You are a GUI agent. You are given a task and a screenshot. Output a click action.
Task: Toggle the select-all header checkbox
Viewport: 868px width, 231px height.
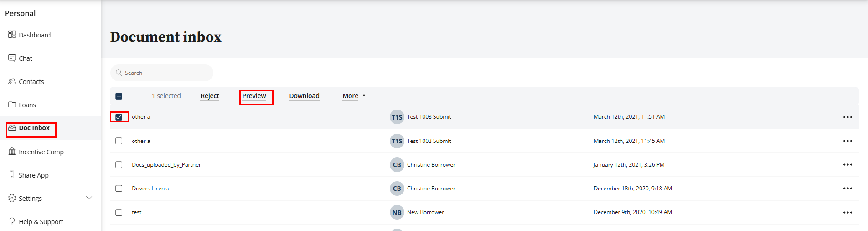[x=119, y=96]
